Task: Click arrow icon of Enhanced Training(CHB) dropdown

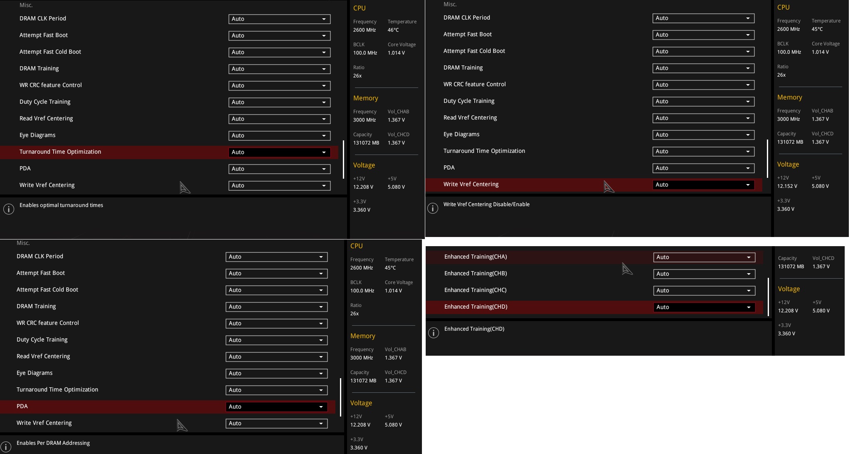Action: [x=749, y=274]
